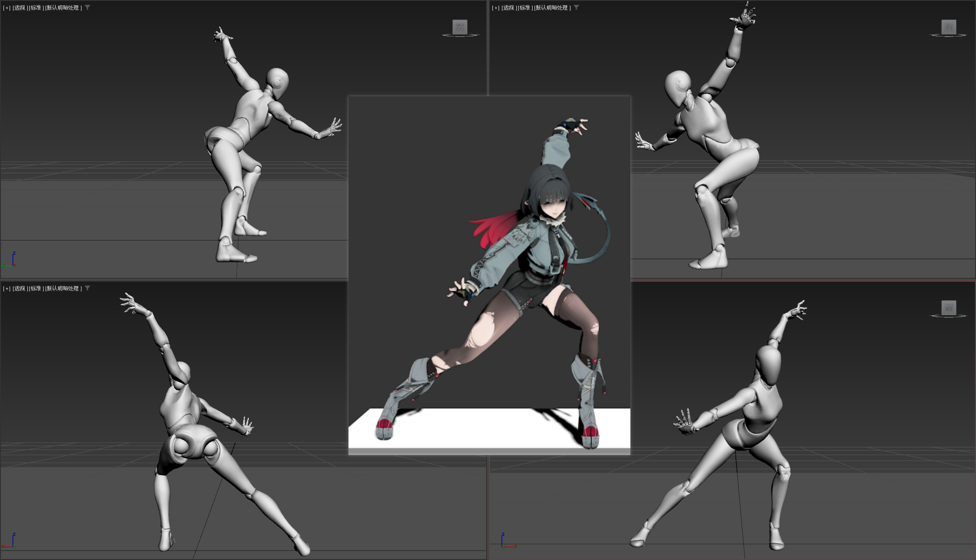Screen dimensions: 976x560
Task: Open the [+] menu in bottom-left viewport
Action: pyautogui.click(x=7, y=288)
